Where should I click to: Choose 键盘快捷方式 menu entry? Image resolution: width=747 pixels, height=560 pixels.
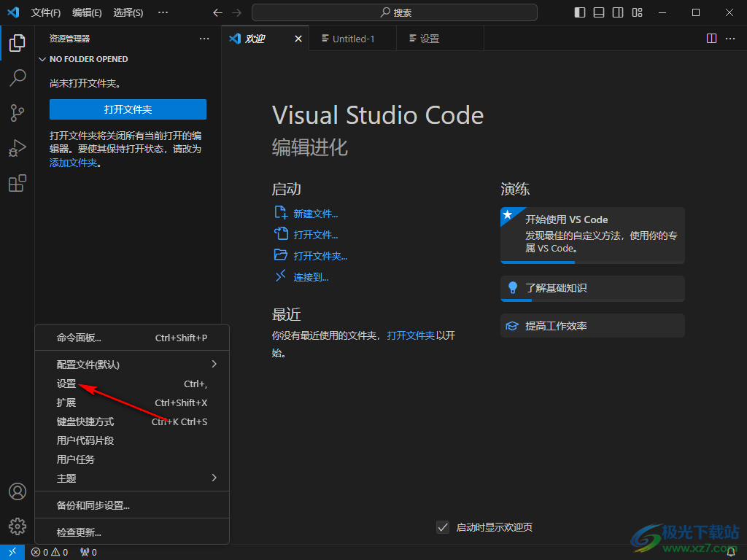pos(132,421)
